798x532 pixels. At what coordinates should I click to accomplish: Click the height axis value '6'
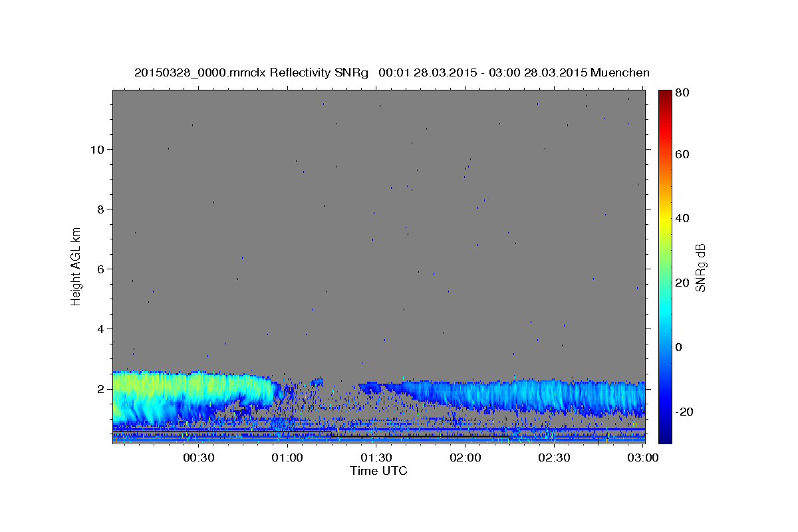tap(100, 269)
